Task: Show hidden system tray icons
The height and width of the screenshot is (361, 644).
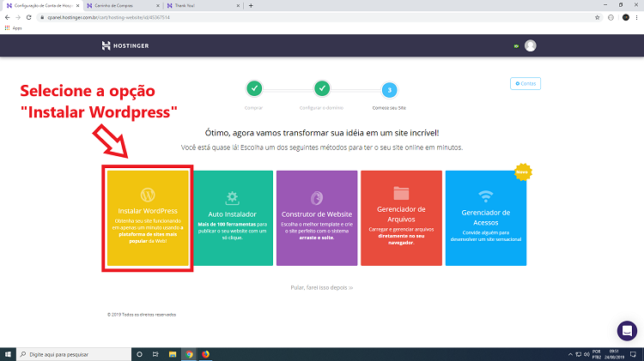Action: point(570,354)
